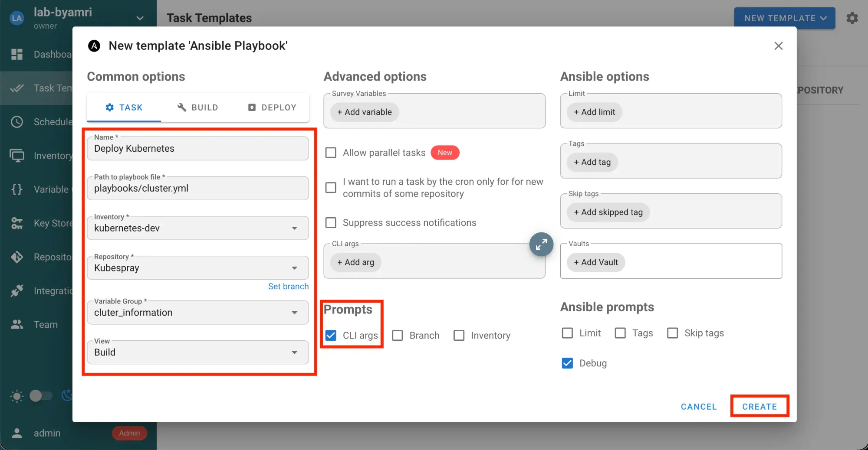Click the Inventory monitor icon in sidebar

(x=17, y=156)
